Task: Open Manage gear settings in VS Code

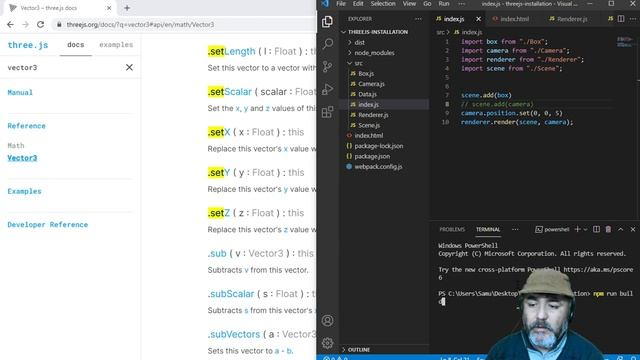Action: [327, 343]
